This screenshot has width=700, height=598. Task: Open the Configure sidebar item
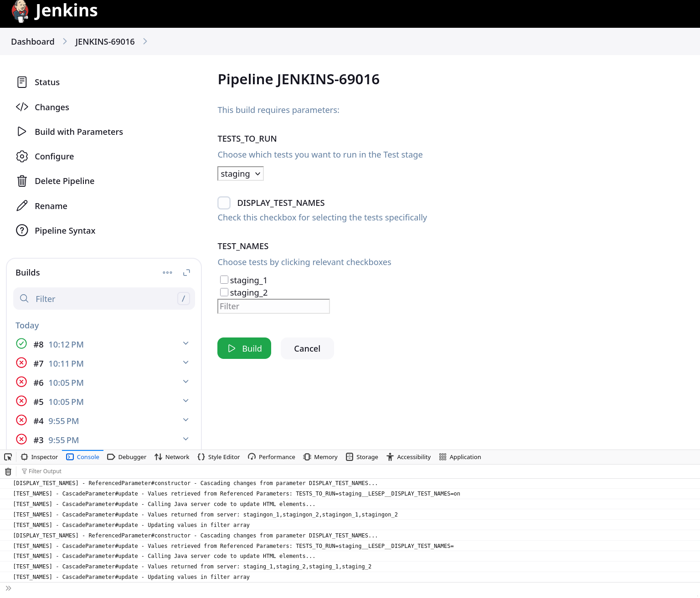tap(54, 156)
